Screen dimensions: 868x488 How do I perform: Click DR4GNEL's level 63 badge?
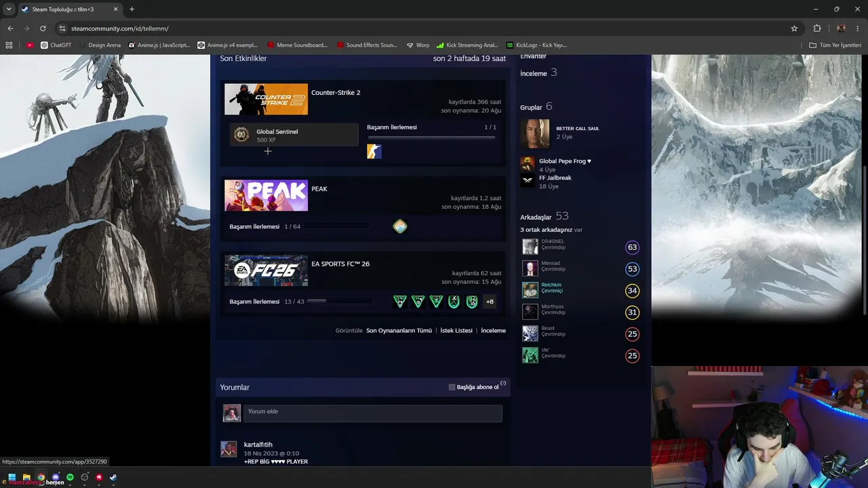(x=632, y=247)
